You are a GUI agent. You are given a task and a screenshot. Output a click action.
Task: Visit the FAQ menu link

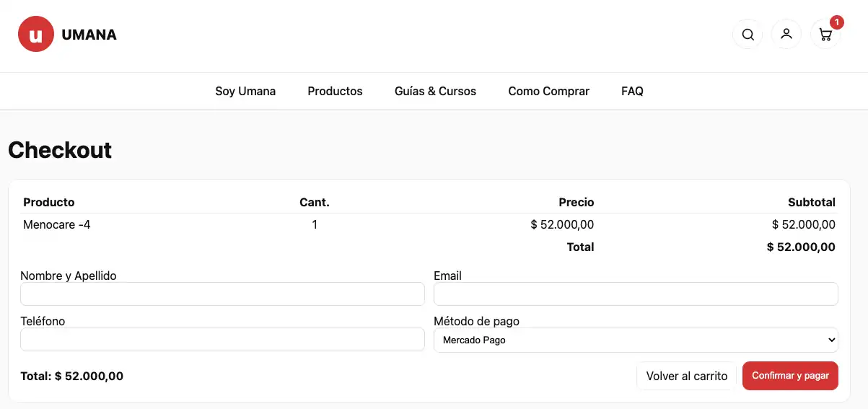pos(632,91)
